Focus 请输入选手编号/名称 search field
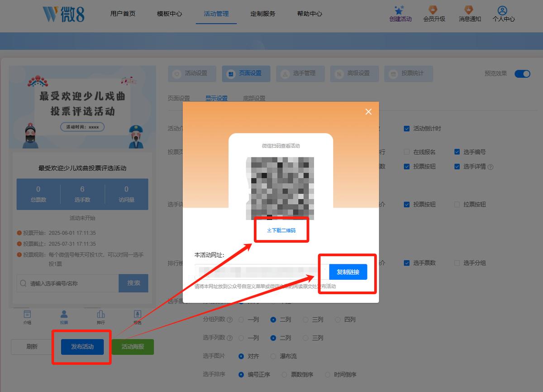Screen dimensions: 543x392 (x=68, y=283)
